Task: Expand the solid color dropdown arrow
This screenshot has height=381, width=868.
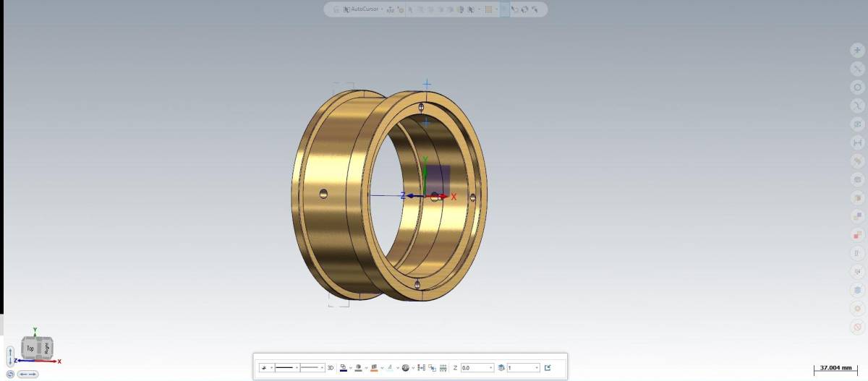Action: coord(367,367)
